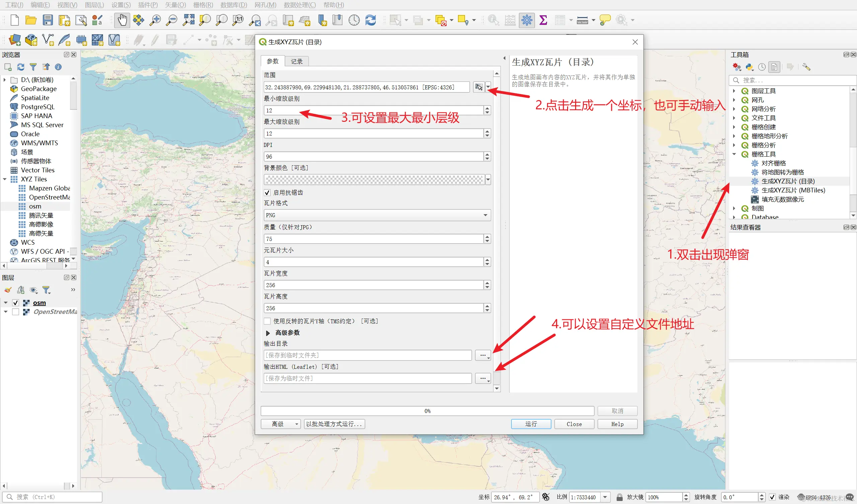Click the 运行 button

coord(531,424)
